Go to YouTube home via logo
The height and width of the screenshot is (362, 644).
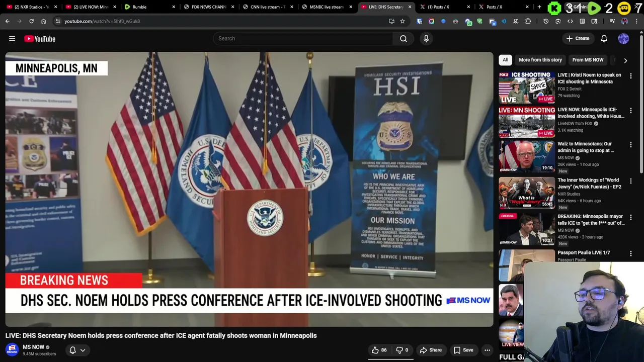click(40, 39)
